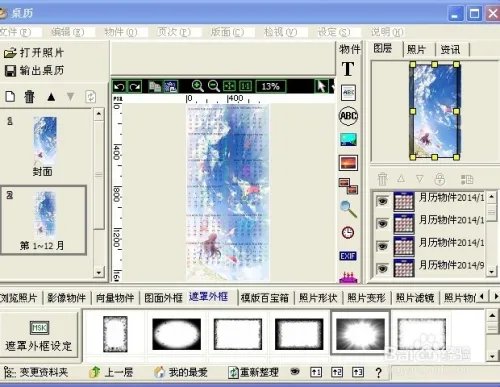
Task: Open the 照片滤镜 tab
Action: click(415, 298)
